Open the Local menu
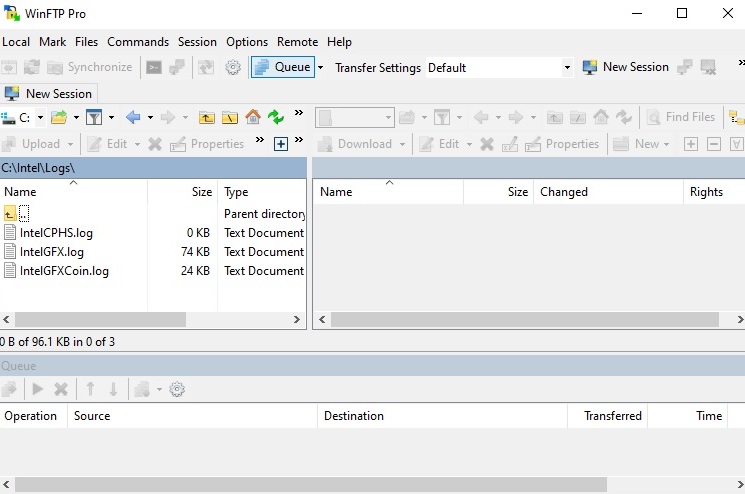The width and height of the screenshot is (745, 494). (x=16, y=42)
